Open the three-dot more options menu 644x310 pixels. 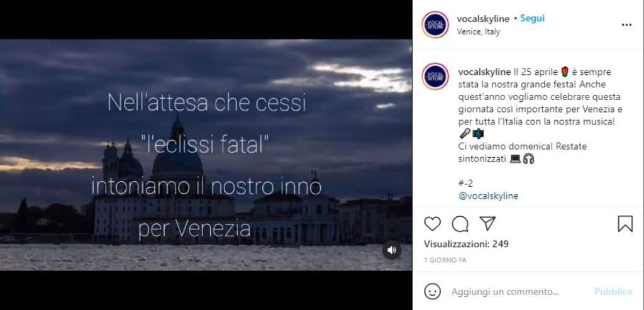click(x=626, y=25)
